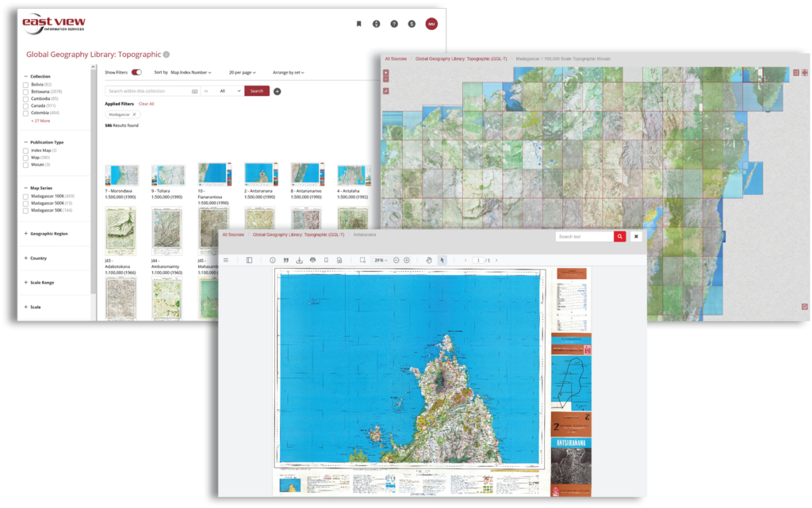This screenshot has height=508, width=812.
Task: Click the pricing dollar-sign icon
Action: tap(412, 24)
